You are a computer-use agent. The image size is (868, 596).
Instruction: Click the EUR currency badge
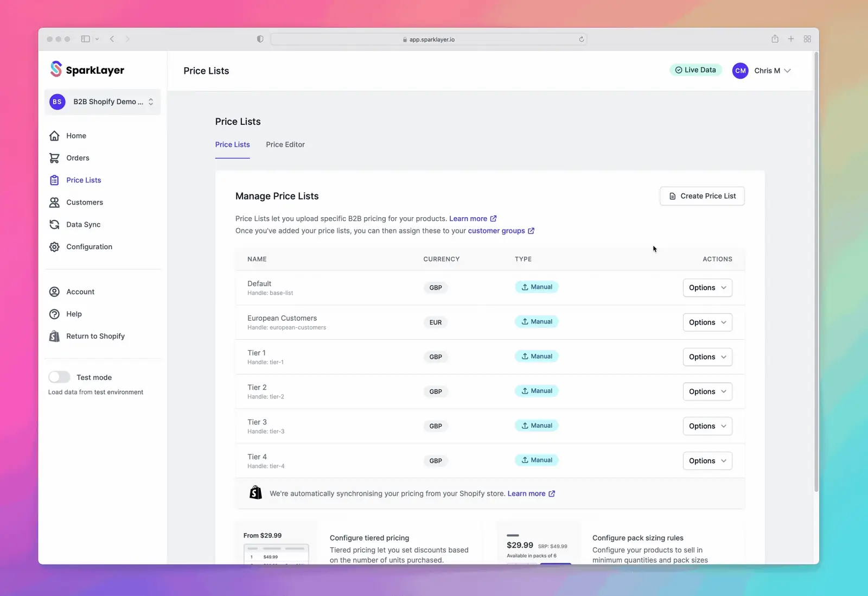tap(436, 322)
